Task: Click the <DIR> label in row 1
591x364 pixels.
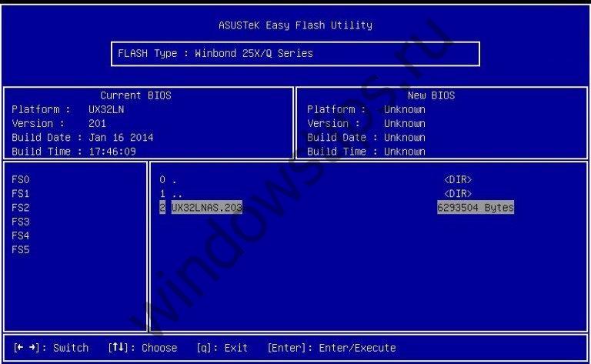Action: coord(458,194)
